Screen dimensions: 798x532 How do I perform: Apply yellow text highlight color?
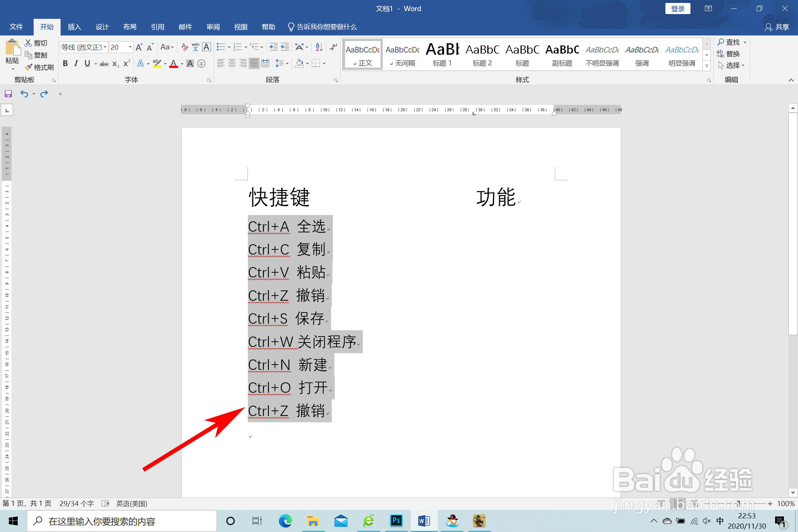[x=157, y=64]
